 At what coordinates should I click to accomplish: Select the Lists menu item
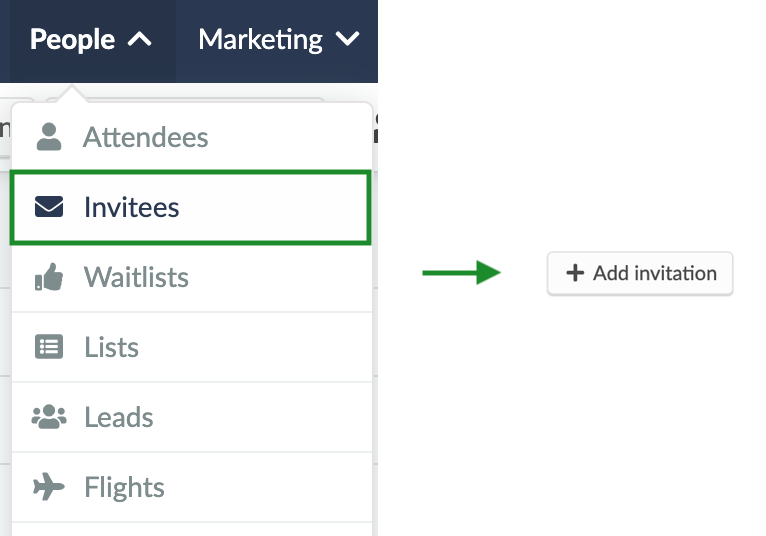(x=192, y=347)
